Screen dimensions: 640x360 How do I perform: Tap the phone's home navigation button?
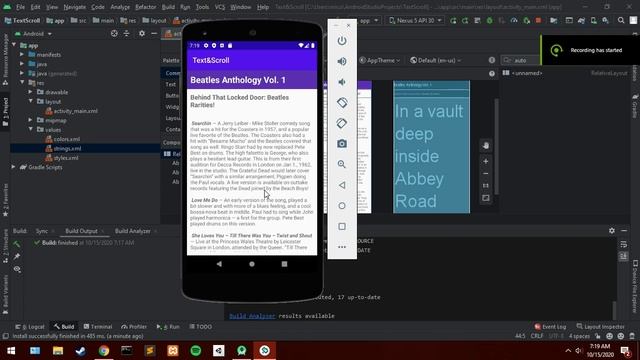[252, 264]
